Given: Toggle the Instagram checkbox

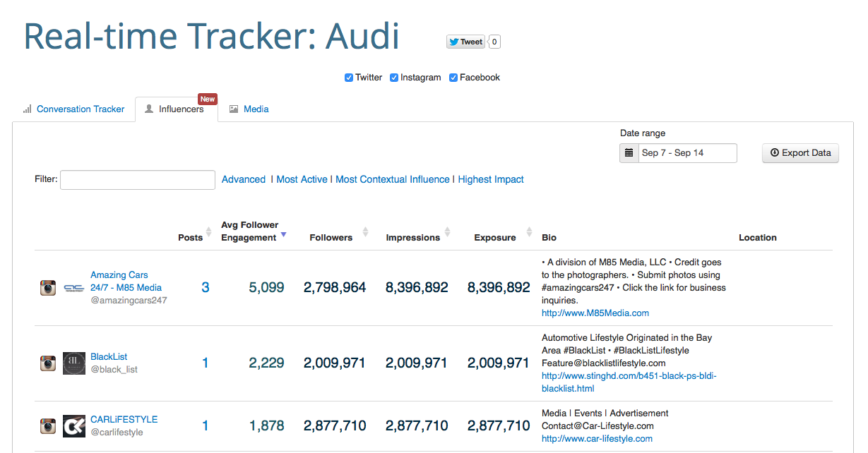Looking at the screenshot, I should click(x=394, y=78).
